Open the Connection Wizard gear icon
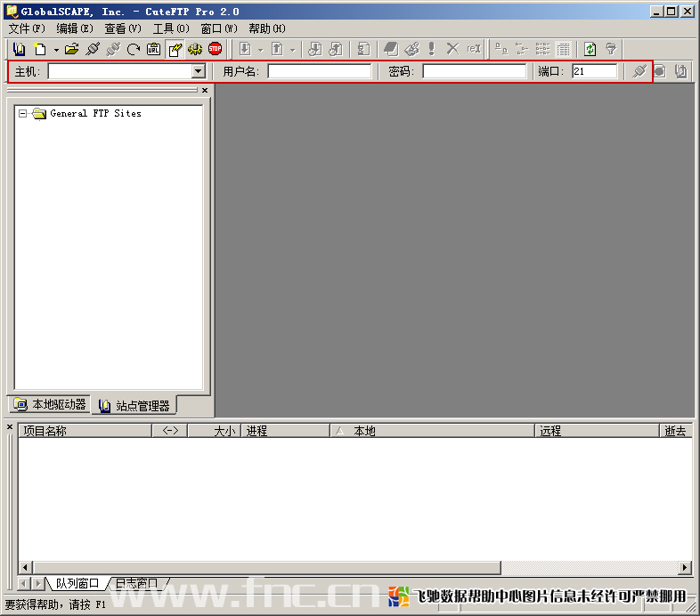Viewport: 700px width, 616px height. point(195,49)
